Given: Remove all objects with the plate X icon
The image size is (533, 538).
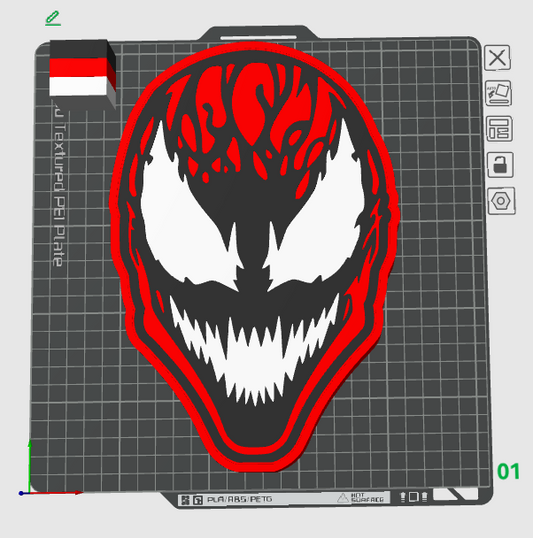Looking at the screenshot, I should coord(497,58).
